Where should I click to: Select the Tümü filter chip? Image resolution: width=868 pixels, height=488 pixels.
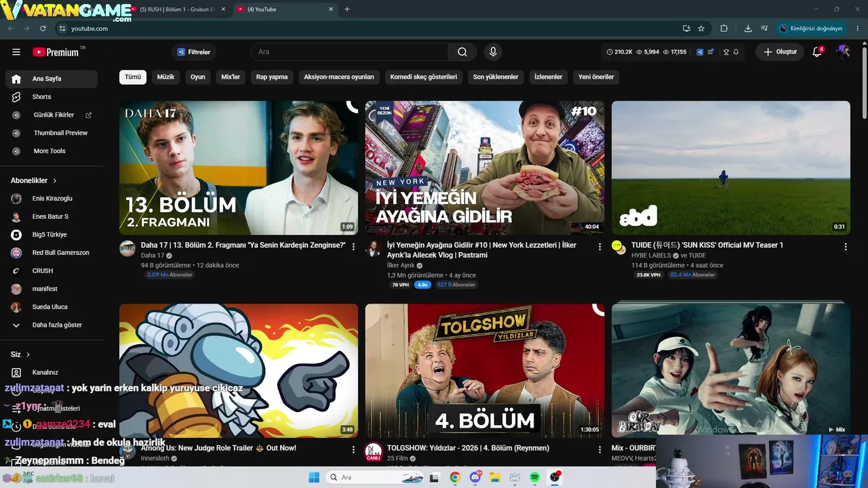[x=133, y=77]
